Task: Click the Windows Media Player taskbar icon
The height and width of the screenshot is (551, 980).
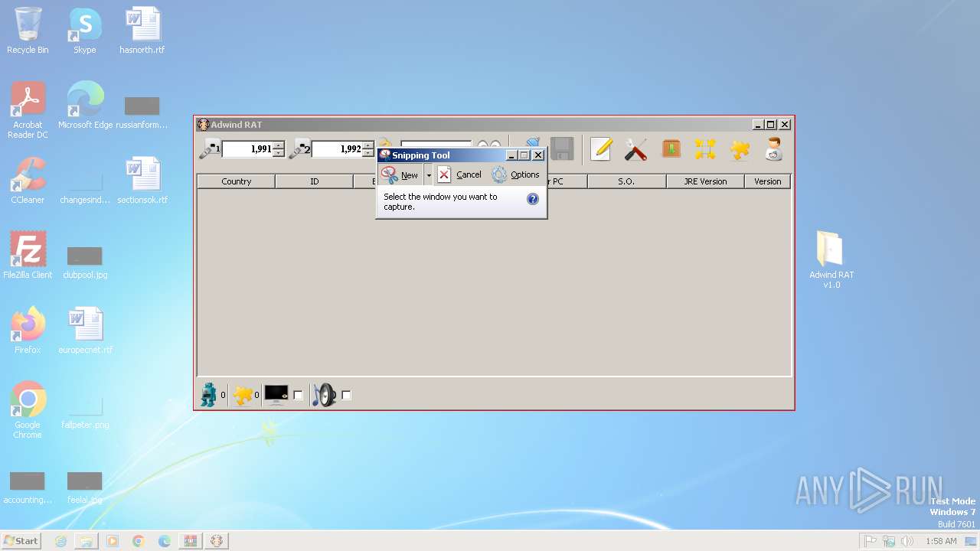Action: pos(113,541)
